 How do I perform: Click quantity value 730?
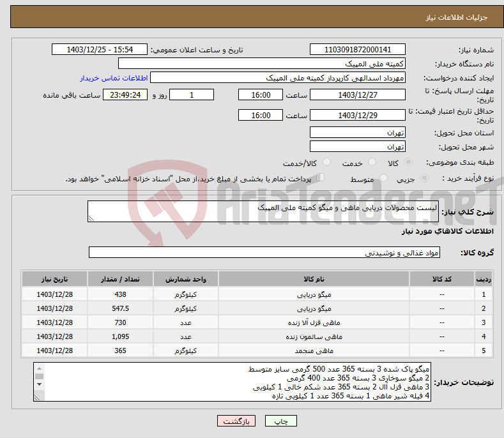coord(120,322)
